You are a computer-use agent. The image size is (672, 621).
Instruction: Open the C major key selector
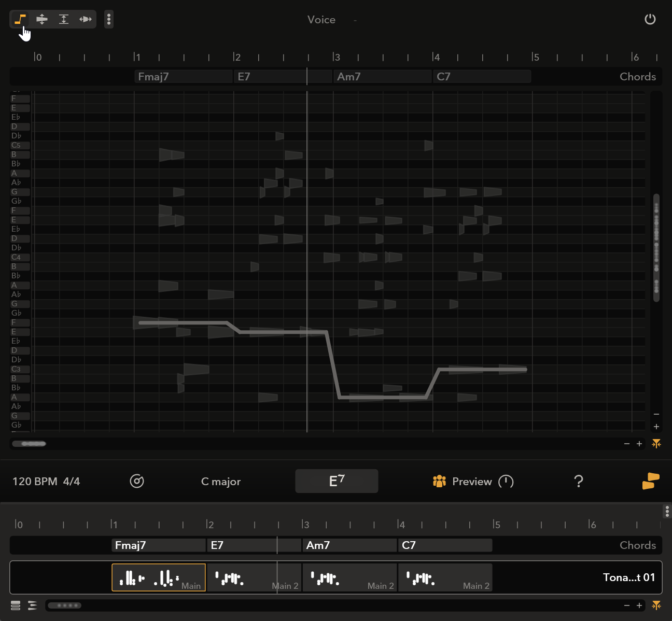point(221,482)
